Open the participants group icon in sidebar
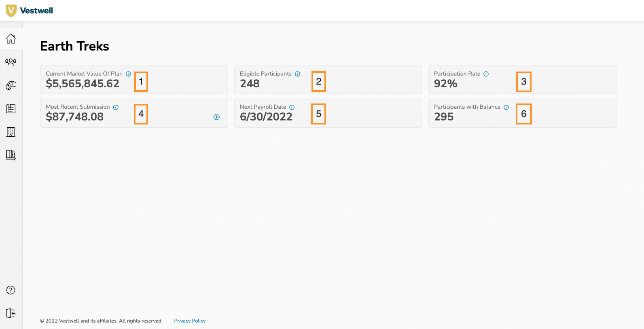Viewport: 644px width, 329px height. [11, 62]
